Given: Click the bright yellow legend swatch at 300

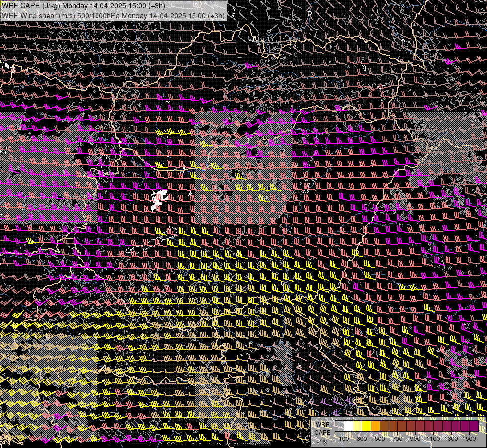Looking at the screenshot, I should pyautogui.click(x=366, y=426).
